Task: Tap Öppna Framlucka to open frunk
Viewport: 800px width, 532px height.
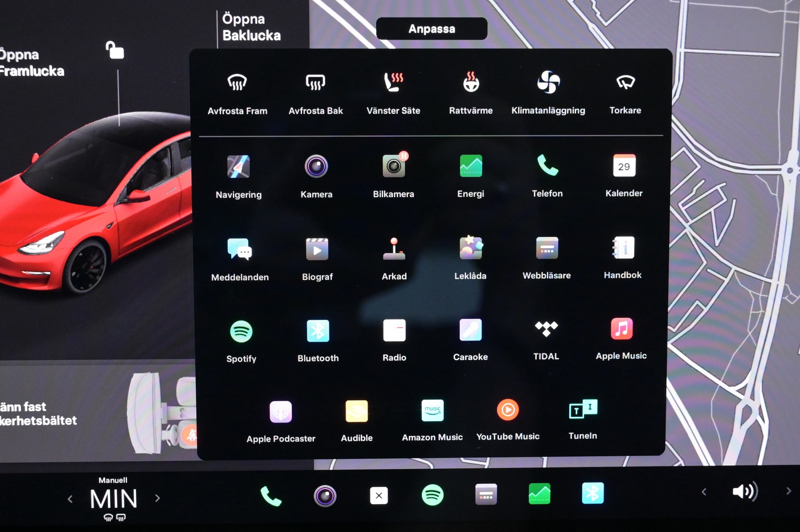Action: pyautogui.click(x=31, y=63)
